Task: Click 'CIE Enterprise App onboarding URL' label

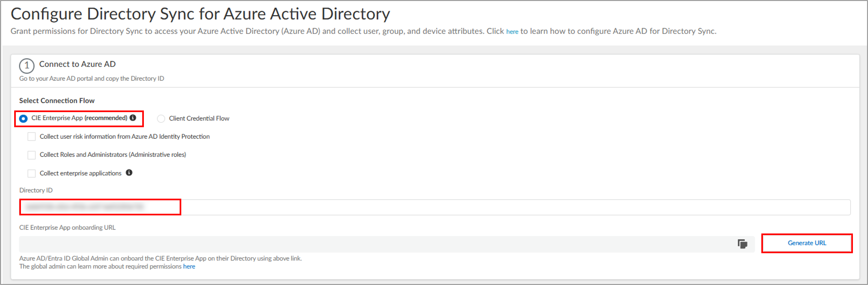Action: pyautogui.click(x=67, y=227)
